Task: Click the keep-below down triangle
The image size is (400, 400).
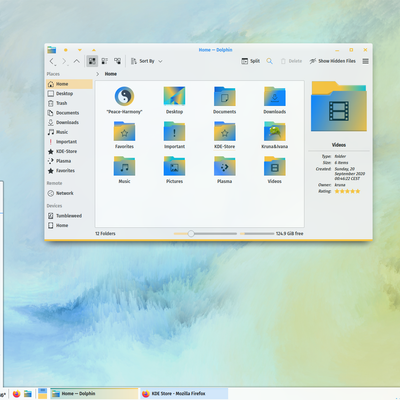Action: point(80,50)
